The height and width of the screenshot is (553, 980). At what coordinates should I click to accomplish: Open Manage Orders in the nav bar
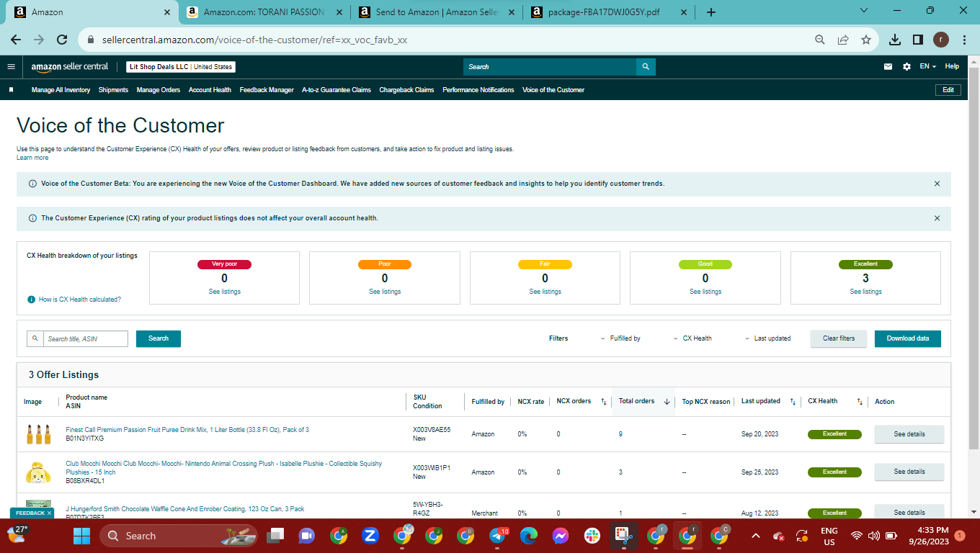pos(159,90)
